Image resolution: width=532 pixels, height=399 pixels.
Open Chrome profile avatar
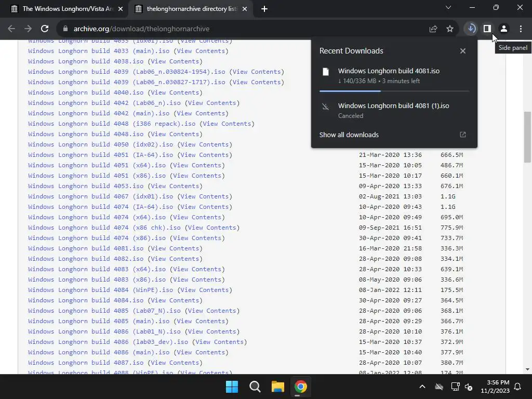point(504,29)
